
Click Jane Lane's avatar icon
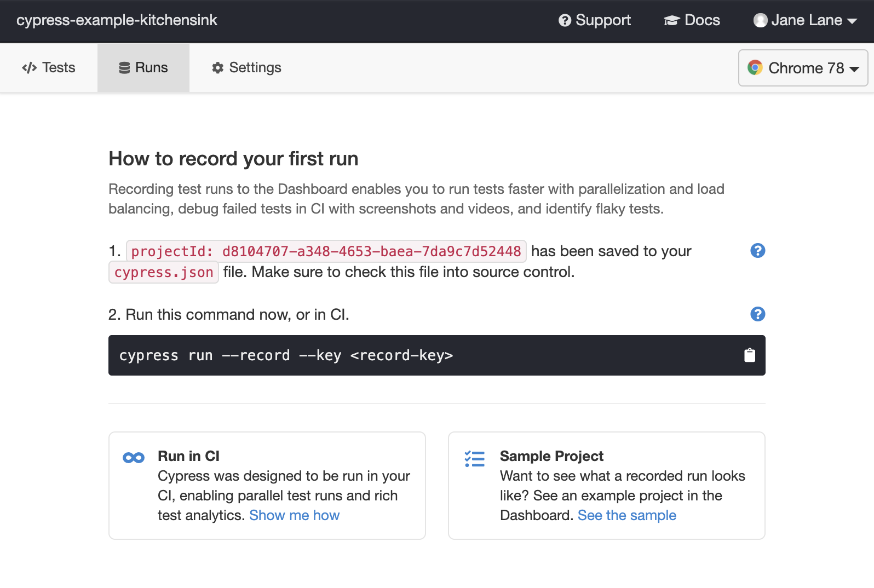tap(760, 20)
